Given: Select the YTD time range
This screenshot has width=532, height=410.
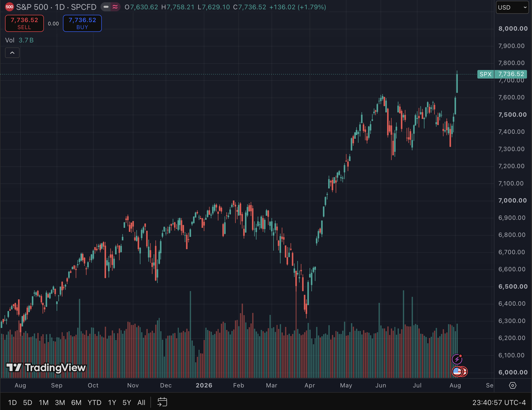Looking at the screenshot, I should pos(95,402).
